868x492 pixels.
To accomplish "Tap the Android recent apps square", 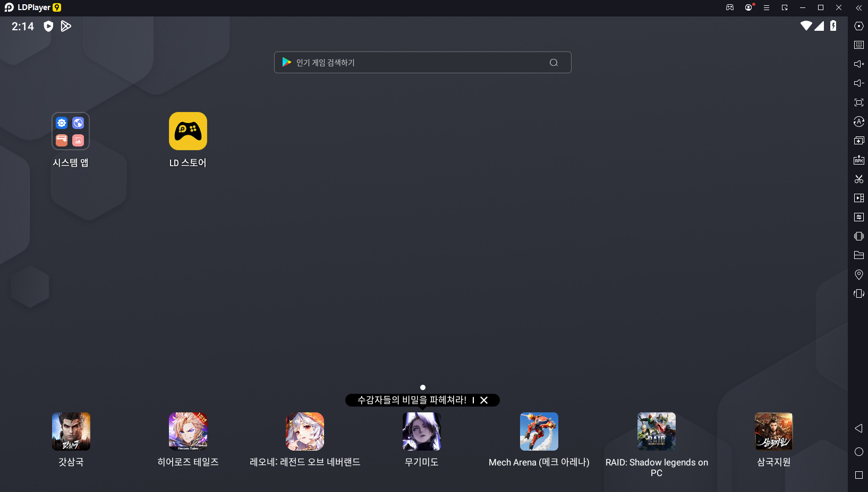I will [x=858, y=475].
